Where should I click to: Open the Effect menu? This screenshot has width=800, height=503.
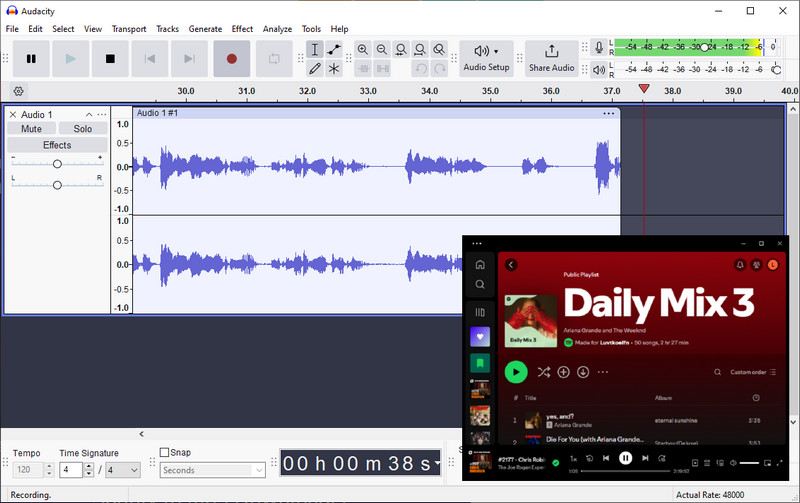point(242,29)
